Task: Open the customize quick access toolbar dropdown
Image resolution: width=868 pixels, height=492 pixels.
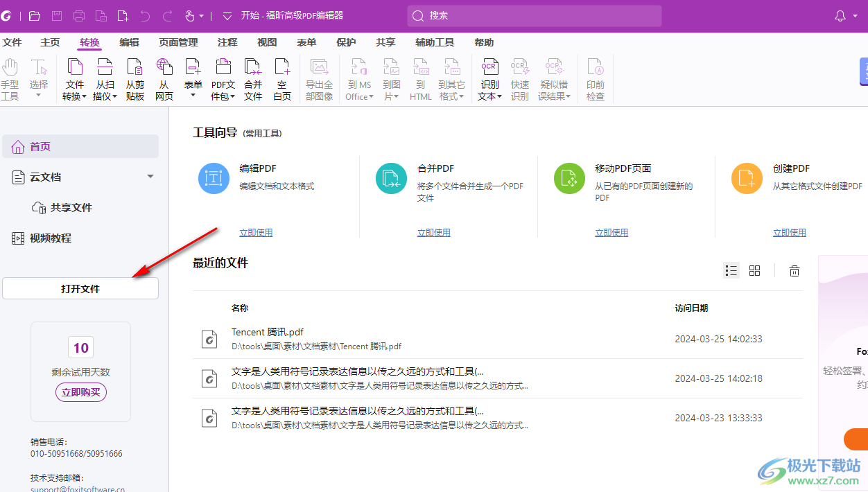Action: click(227, 16)
